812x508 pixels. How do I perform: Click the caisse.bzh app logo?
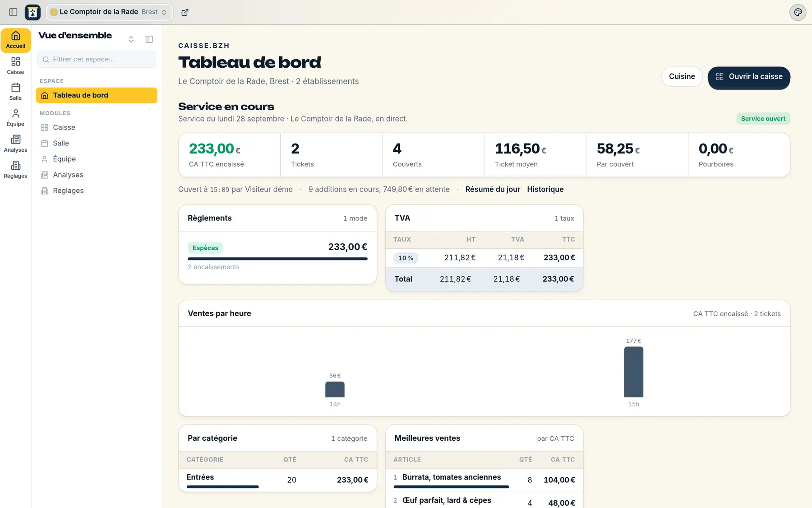coord(32,12)
